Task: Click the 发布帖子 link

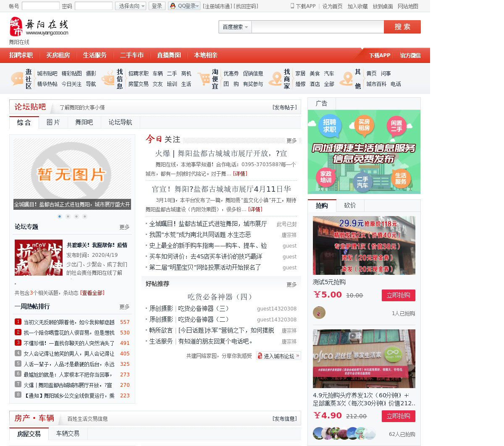Action: click(284, 107)
